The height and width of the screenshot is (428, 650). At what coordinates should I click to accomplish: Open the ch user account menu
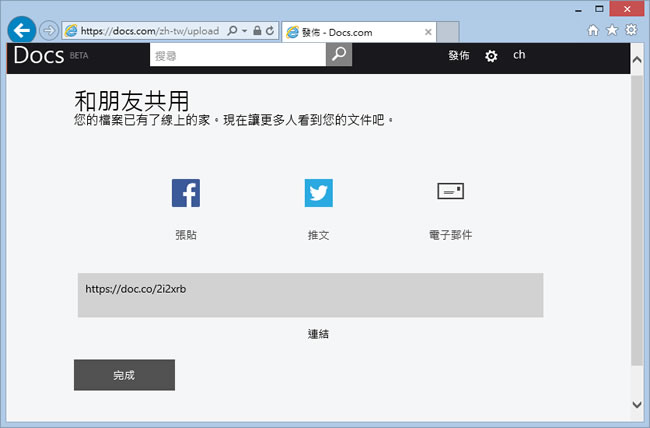click(x=519, y=55)
